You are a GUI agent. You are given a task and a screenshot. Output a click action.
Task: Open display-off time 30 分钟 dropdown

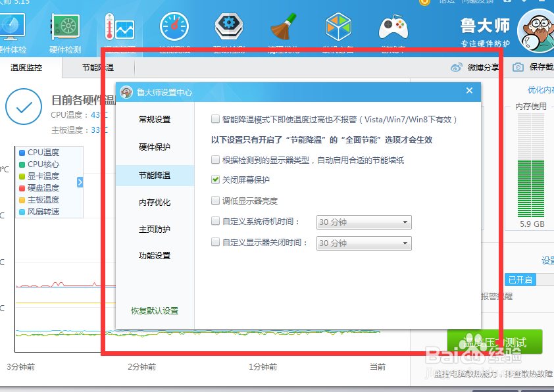pyautogui.click(x=364, y=243)
